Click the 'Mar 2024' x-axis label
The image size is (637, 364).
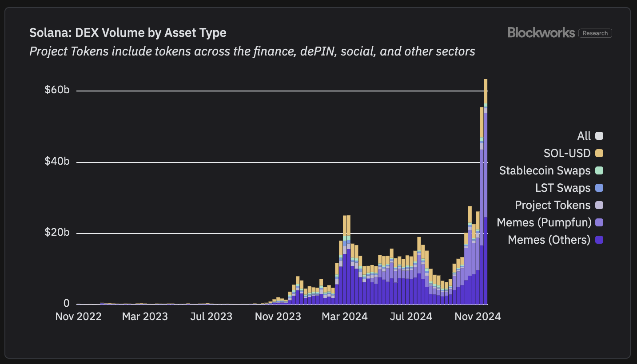pos(345,317)
